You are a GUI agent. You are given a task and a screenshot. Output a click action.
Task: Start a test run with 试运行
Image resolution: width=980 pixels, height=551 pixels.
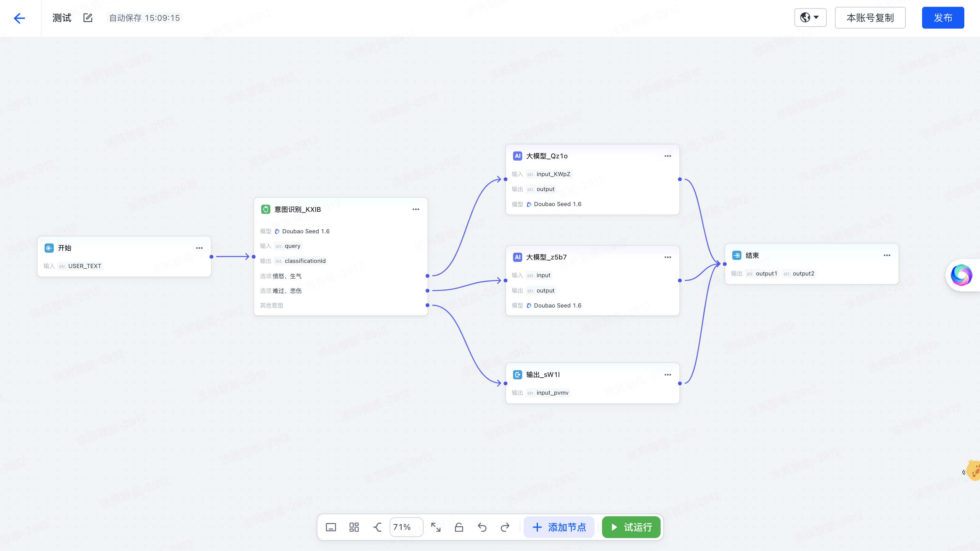point(631,527)
